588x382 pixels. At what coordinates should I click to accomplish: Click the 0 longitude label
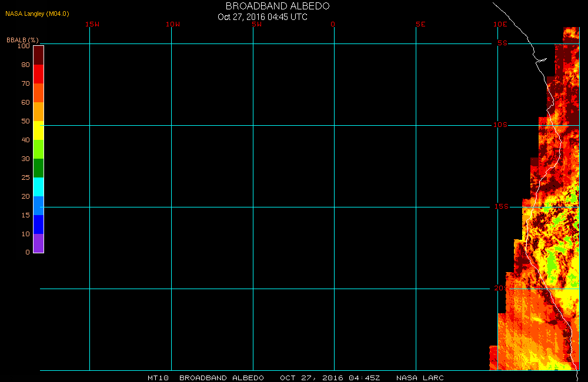click(333, 24)
